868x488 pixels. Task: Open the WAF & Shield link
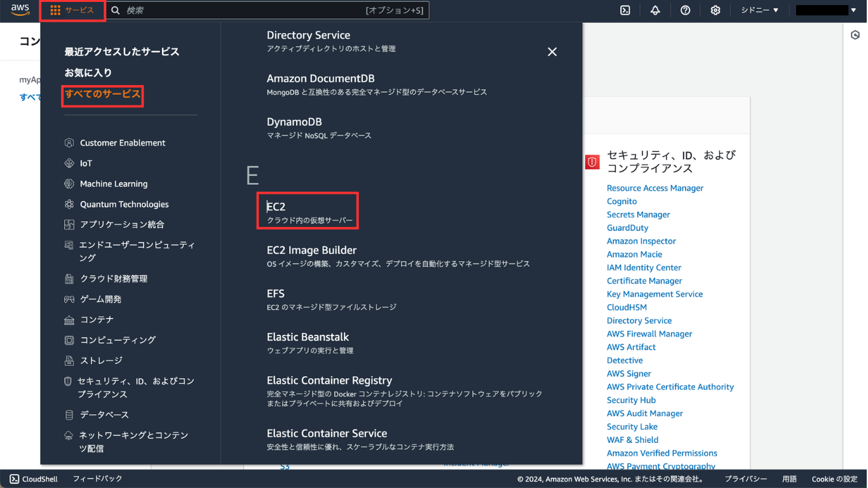point(632,440)
